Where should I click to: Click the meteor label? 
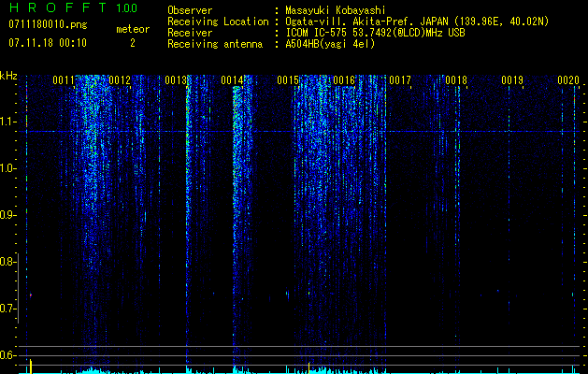click(133, 29)
